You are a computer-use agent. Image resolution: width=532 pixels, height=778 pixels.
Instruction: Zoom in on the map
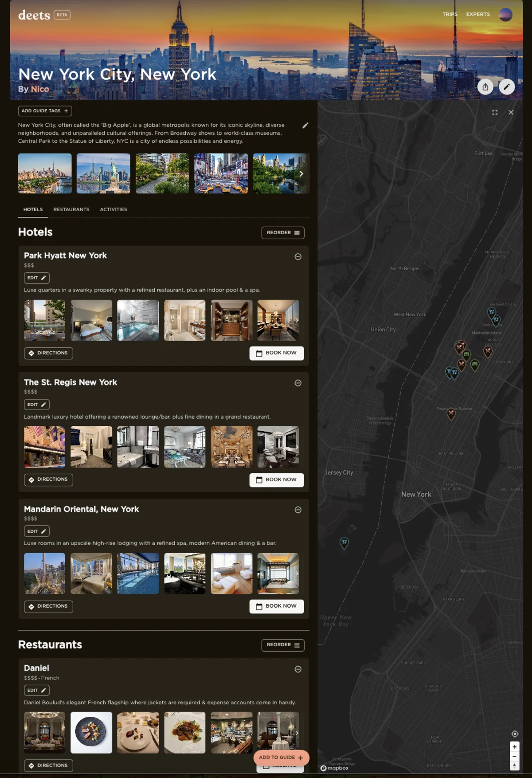click(515, 747)
